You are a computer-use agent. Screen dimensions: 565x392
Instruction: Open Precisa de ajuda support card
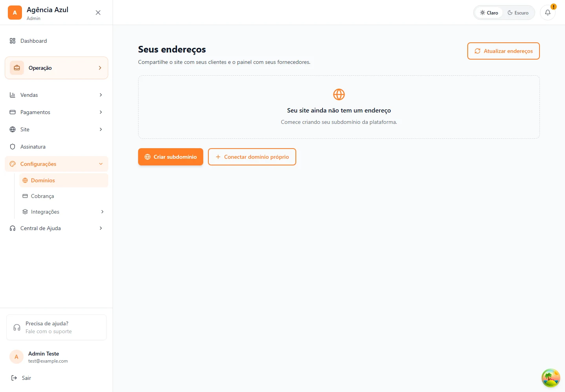pyautogui.click(x=56, y=327)
